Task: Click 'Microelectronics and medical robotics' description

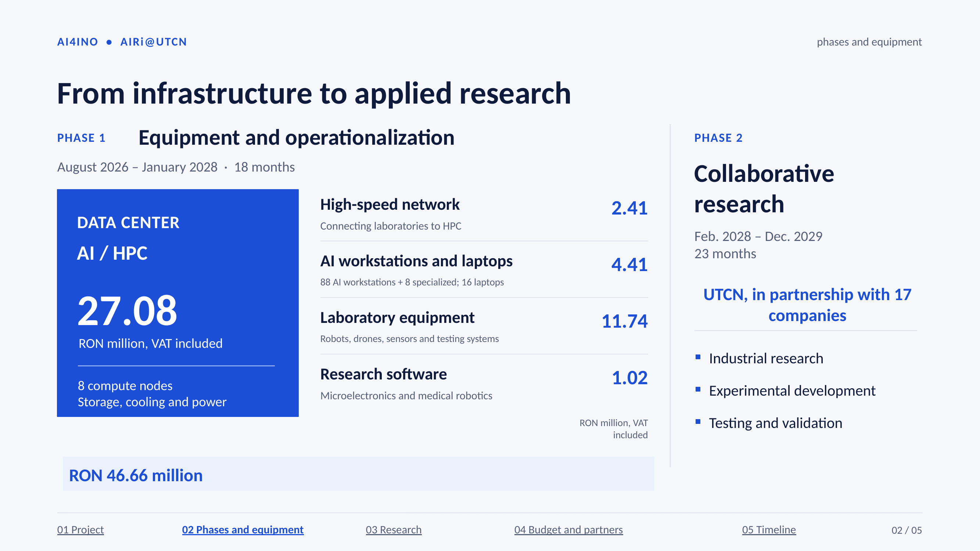Action: point(406,396)
